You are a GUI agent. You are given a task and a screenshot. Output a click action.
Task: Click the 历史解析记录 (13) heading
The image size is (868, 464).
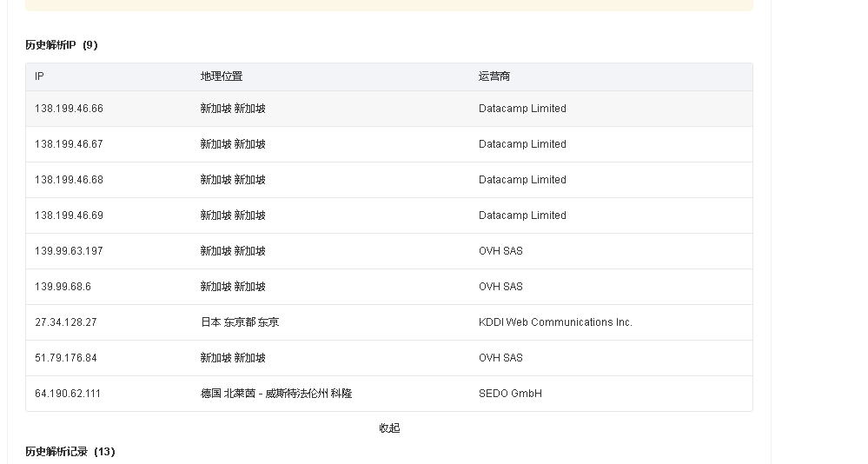[x=70, y=452]
